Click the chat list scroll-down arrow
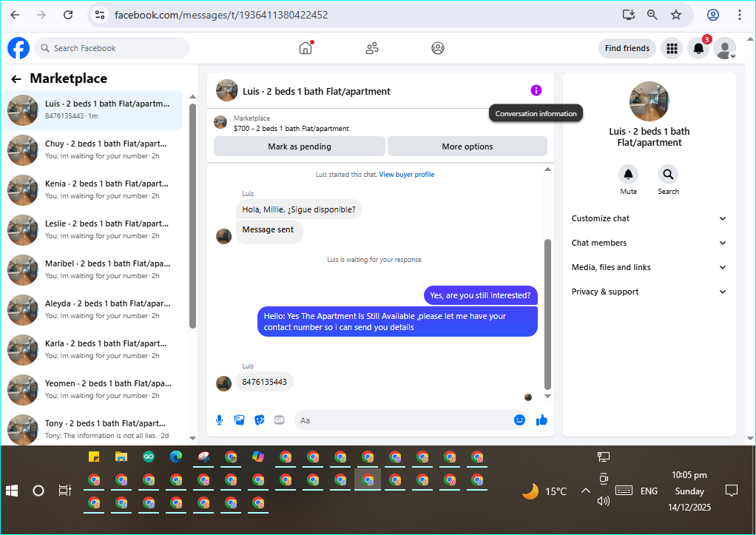 coord(192,439)
